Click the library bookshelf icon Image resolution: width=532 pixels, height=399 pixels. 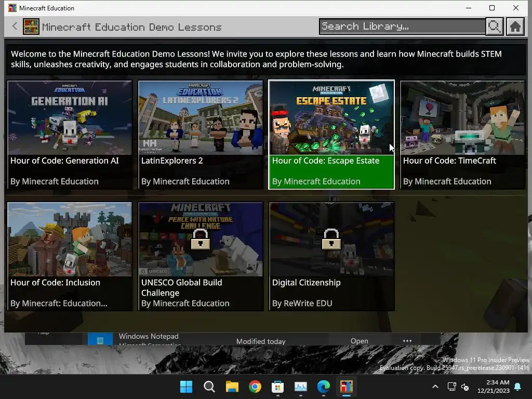click(31, 26)
